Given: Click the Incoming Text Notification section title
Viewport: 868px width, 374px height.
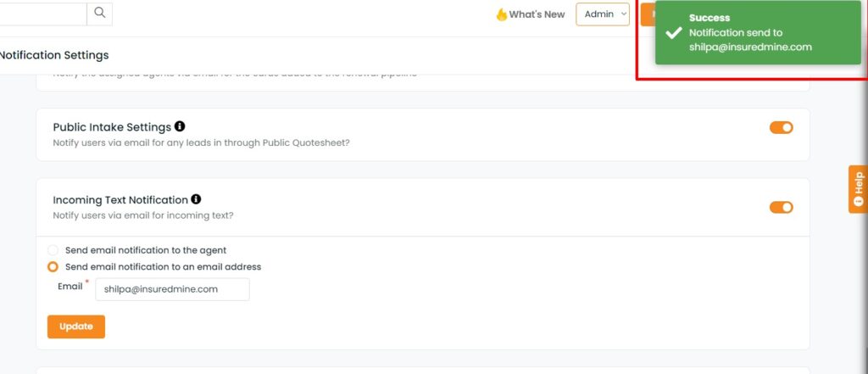Looking at the screenshot, I should 120,200.
